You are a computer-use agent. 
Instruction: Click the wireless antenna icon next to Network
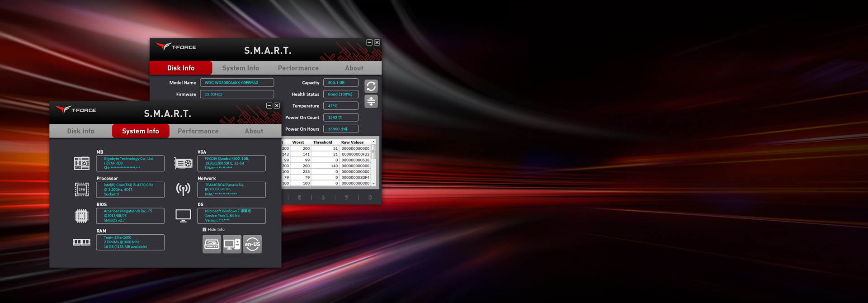coord(183,189)
